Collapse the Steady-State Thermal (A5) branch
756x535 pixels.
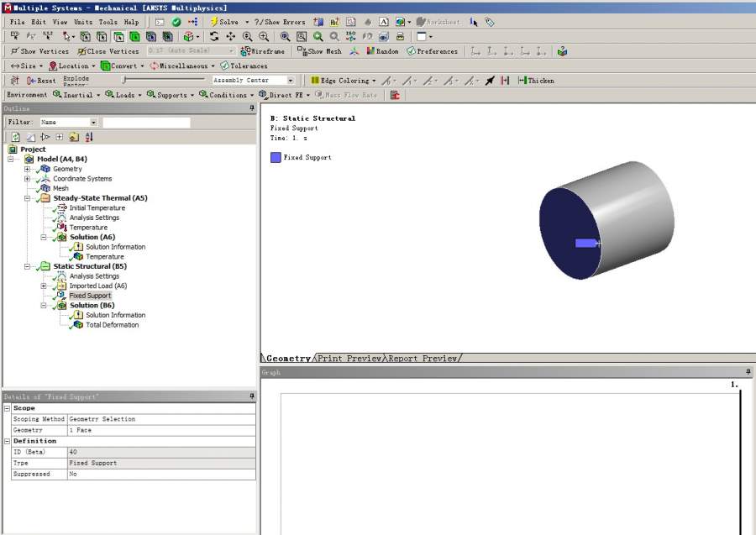click(28, 198)
